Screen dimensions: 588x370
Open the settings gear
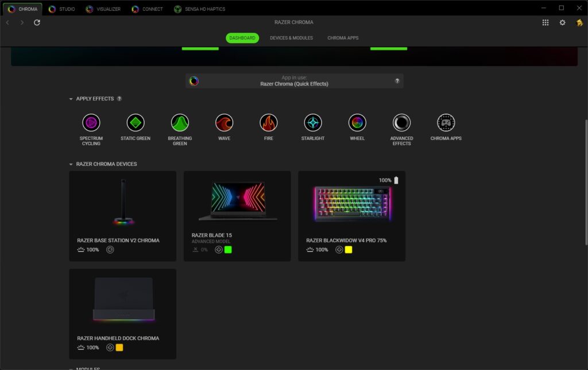pyautogui.click(x=562, y=22)
